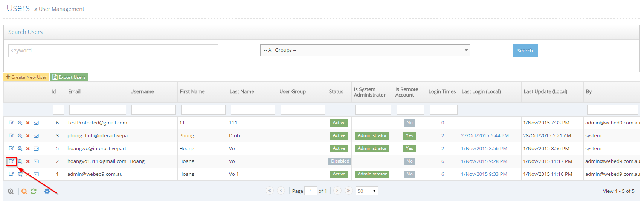Open login times link 6 for admin@webed9.com.au user
644x209 pixels.
pyautogui.click(x=443, y=174)
